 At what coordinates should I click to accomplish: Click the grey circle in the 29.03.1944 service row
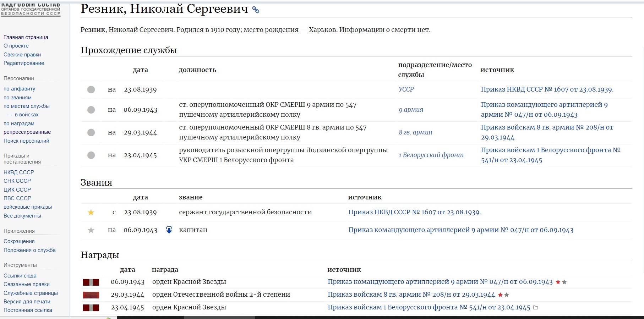point(91,132)
